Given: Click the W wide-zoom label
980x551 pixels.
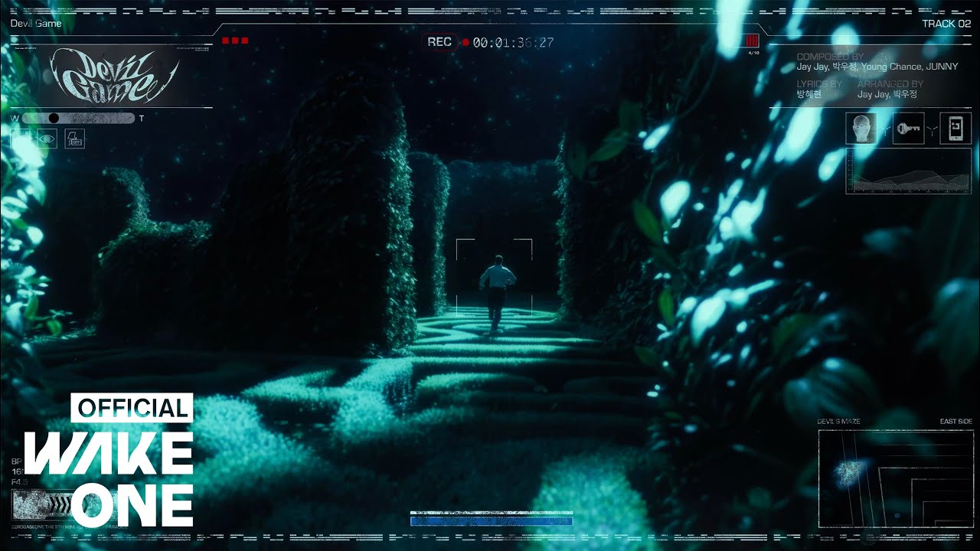Looking at the screenshot, I should 15,119.
